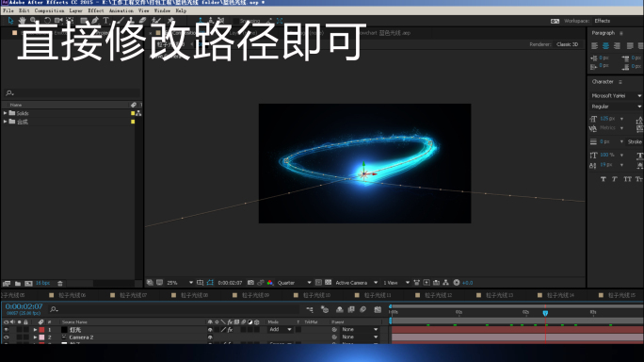Open the Window menu
644x362 pixels.
pos(162,10)
